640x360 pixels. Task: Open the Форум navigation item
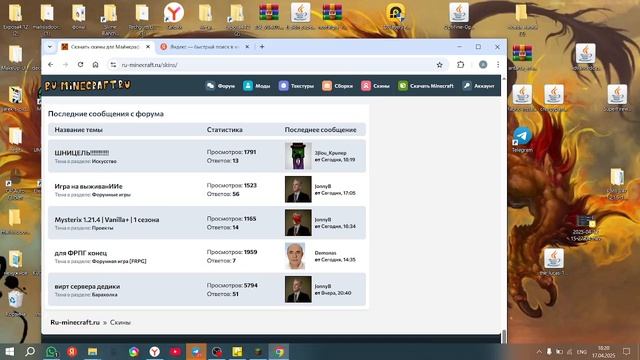pos(220,86)
